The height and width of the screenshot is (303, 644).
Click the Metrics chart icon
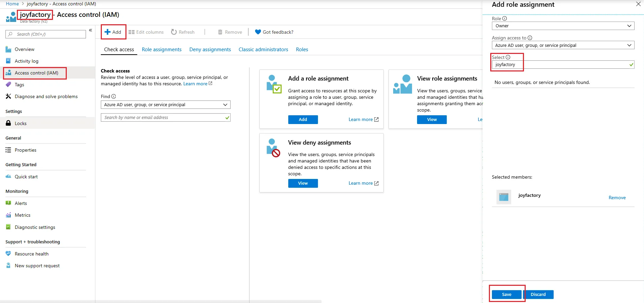click(x=8, y=215)
